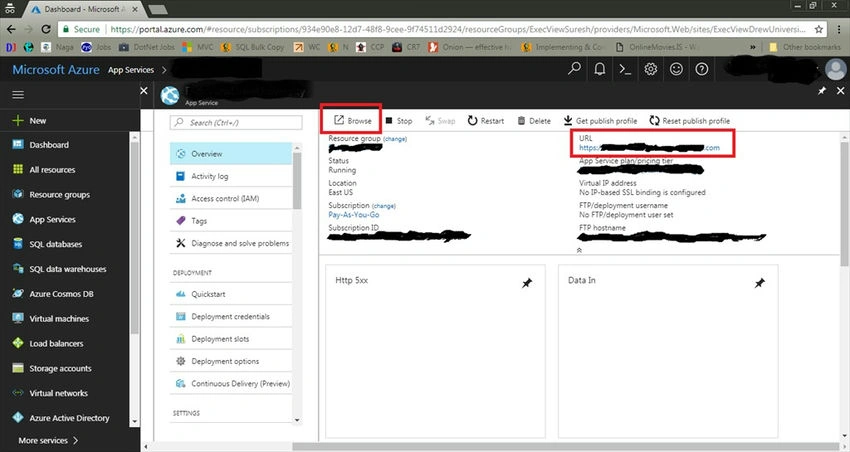Open Other bookmarks folder

805,47
